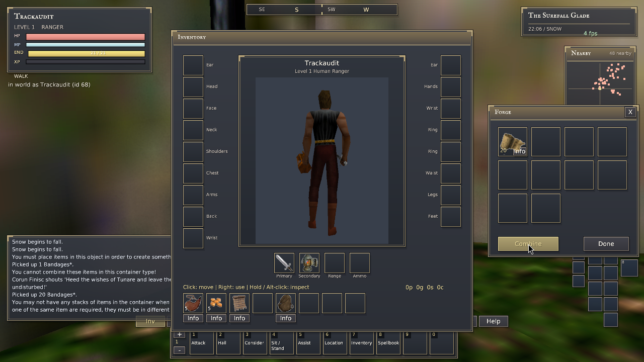Image resolution: width=644 pixels, height=362 pixels.
Task: Use the Hail hotbar button
Action: tap(228, 342)
